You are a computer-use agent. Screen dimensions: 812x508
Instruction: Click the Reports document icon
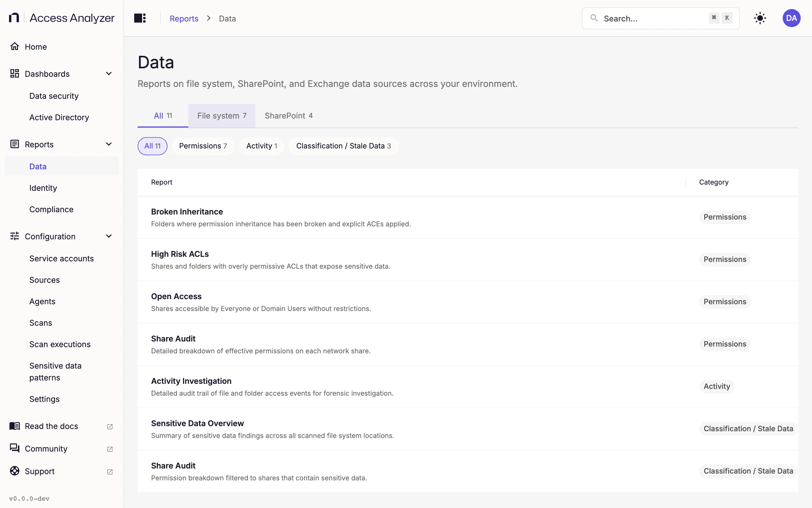tap(14, 144)
